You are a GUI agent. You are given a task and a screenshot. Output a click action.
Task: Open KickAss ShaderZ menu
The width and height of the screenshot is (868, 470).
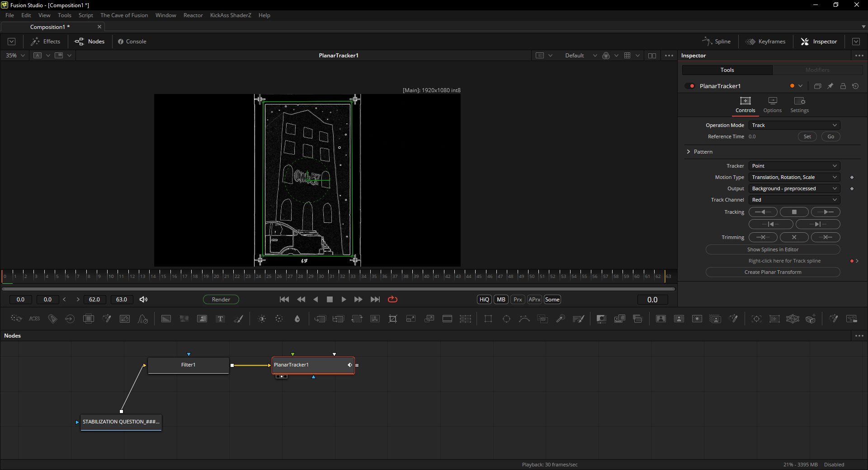pos(231,15)
